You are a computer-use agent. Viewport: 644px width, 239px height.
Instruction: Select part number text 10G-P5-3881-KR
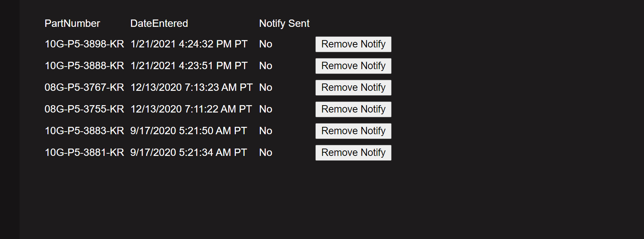point(84,153)
